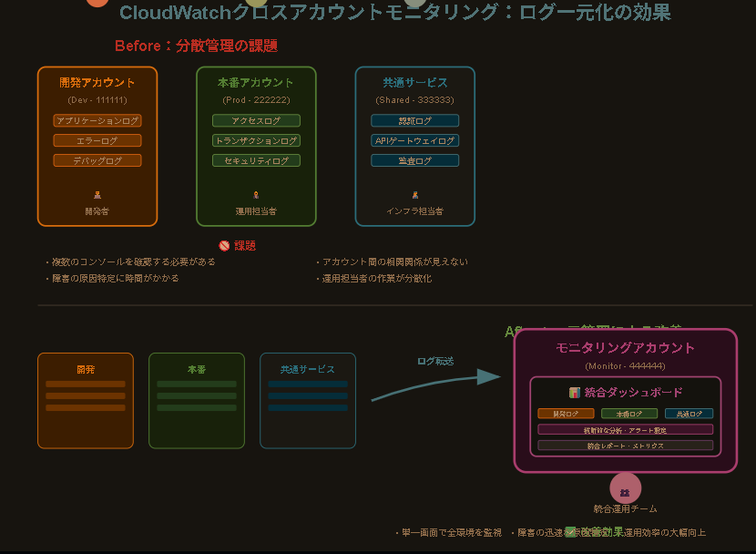The width and height of the screenshot is (756, 554).
Task: Click the orange 開発ログ chip in dashboard
Action: tap(566, 414)
